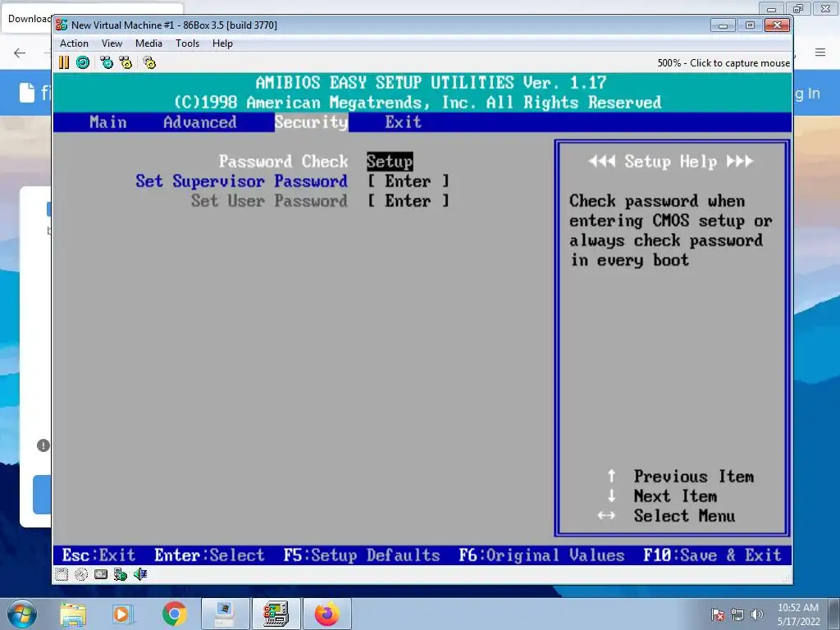Image resolution: width=840 pixels, height=630 pixels.
Task: Select the Password Check 'Setup' value
Action: pos(390,162)
